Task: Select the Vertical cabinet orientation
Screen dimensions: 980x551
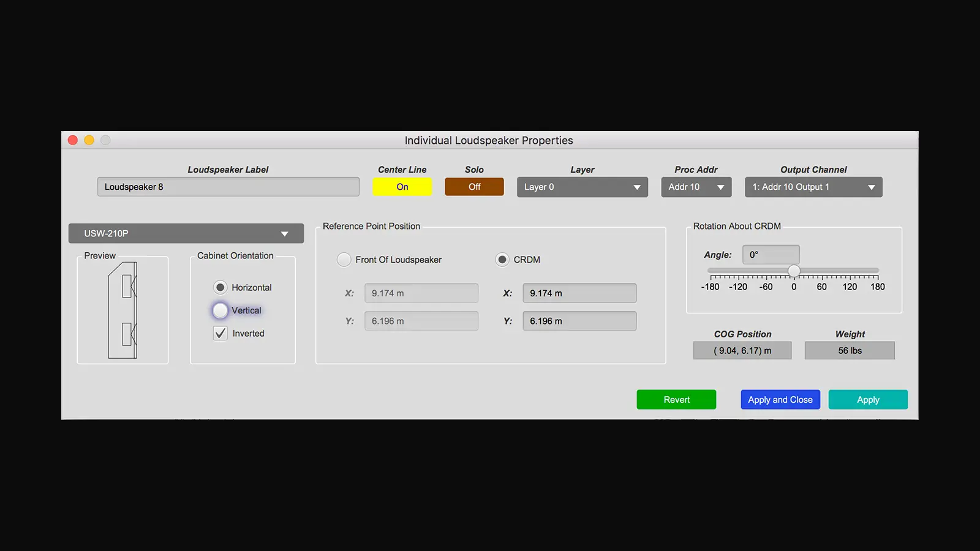Action: (221, 310)
